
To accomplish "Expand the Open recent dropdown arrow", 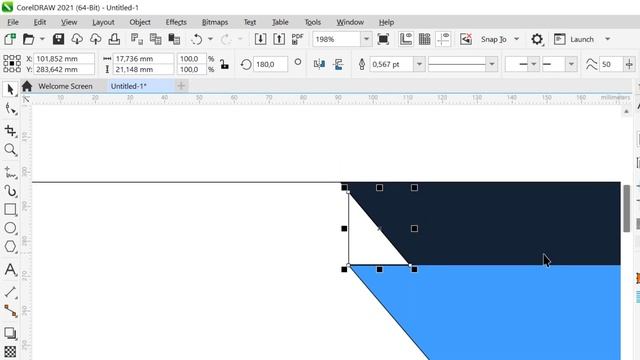I will click(42, 39).
